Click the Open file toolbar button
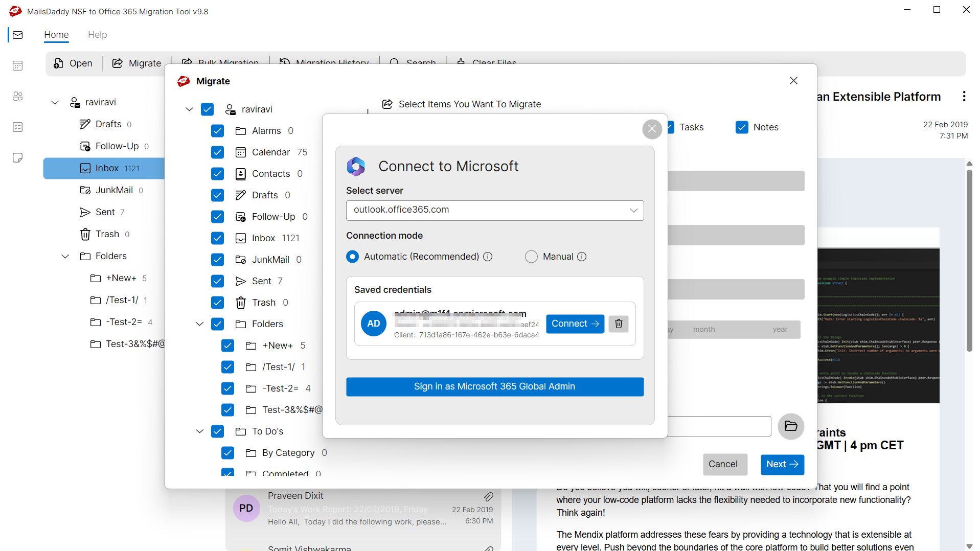 pyautogui.click(x=73, y=63)
